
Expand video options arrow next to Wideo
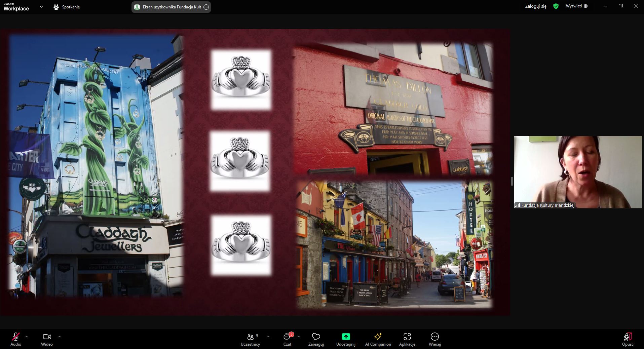coord(60,337)
